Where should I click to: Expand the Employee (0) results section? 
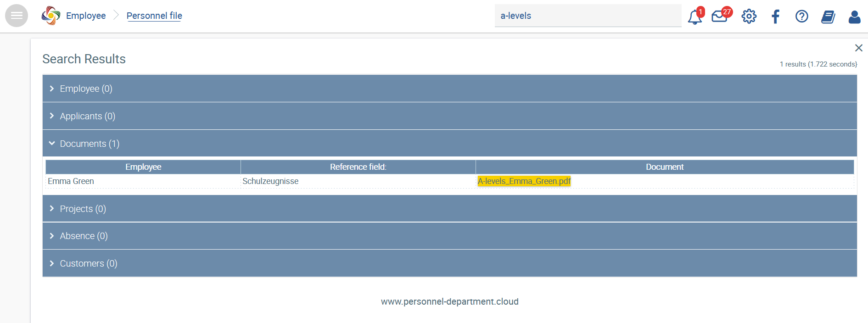pos(449,89)
